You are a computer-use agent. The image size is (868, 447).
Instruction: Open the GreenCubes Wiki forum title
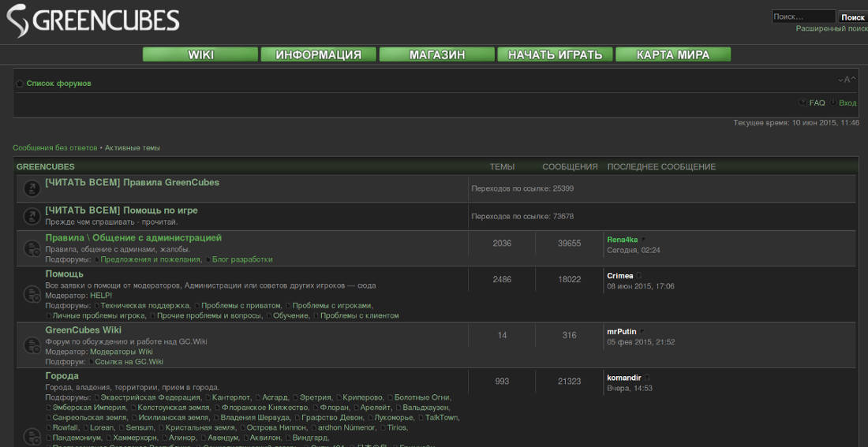[x=83, y=330]
